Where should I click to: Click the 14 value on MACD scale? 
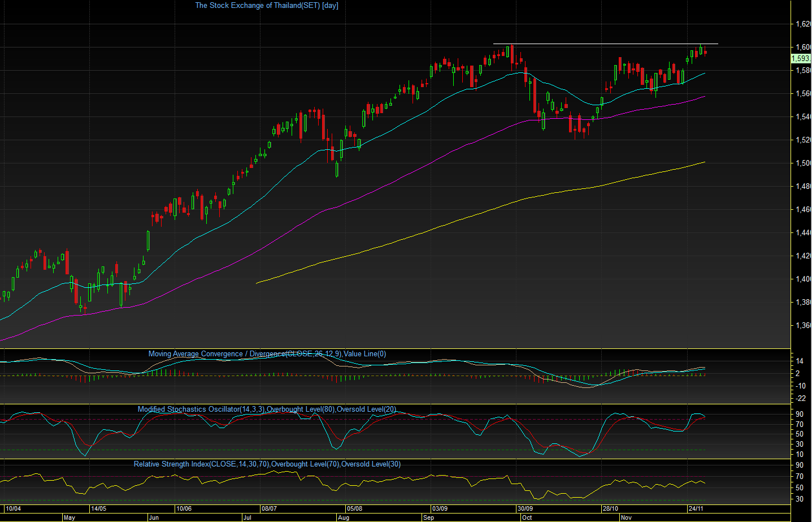pos(800,361)
